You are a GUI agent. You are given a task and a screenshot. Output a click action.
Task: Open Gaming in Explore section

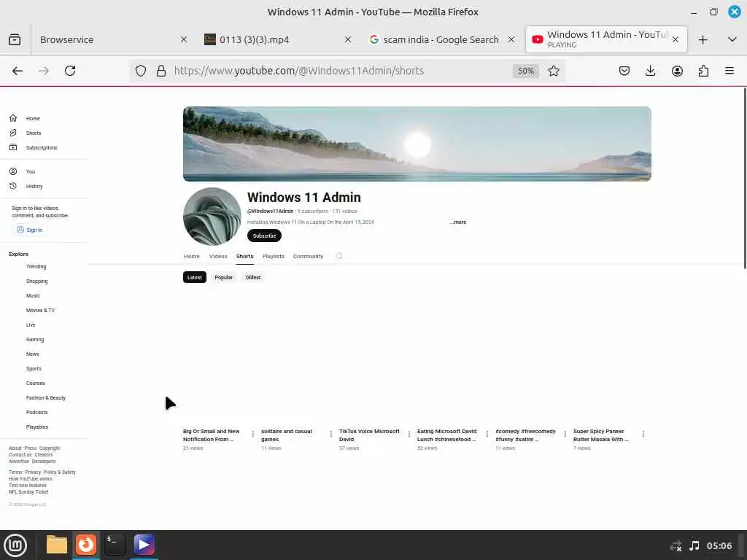pyautogui.click(x=35, y=340)
